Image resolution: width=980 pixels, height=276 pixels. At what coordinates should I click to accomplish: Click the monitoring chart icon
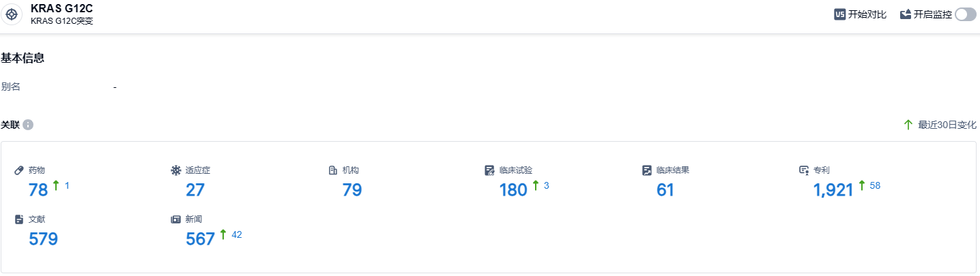tap(906, 14)
